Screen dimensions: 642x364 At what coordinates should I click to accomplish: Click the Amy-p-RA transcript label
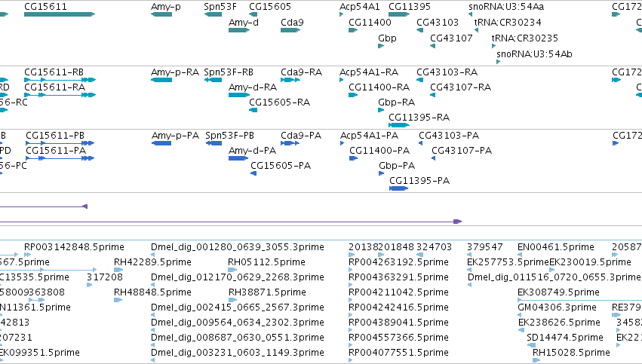coord(175,72)
